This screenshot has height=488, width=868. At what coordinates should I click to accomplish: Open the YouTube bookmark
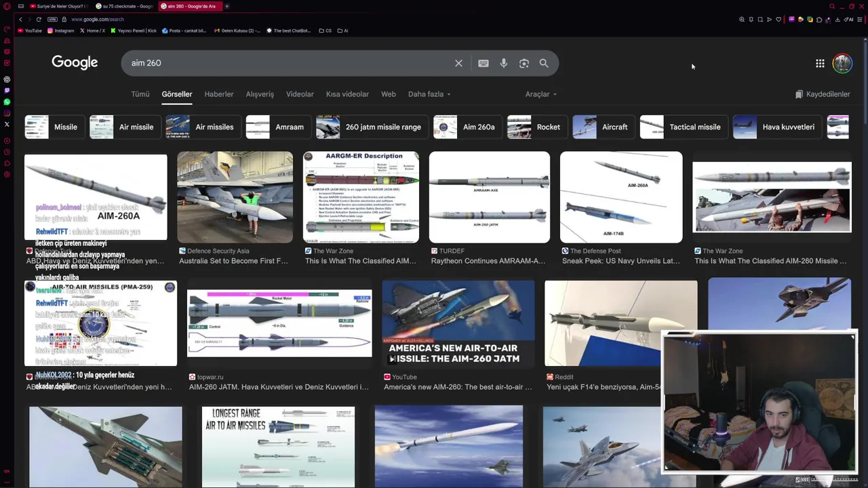pyautogui.click(x=29, y=30)
